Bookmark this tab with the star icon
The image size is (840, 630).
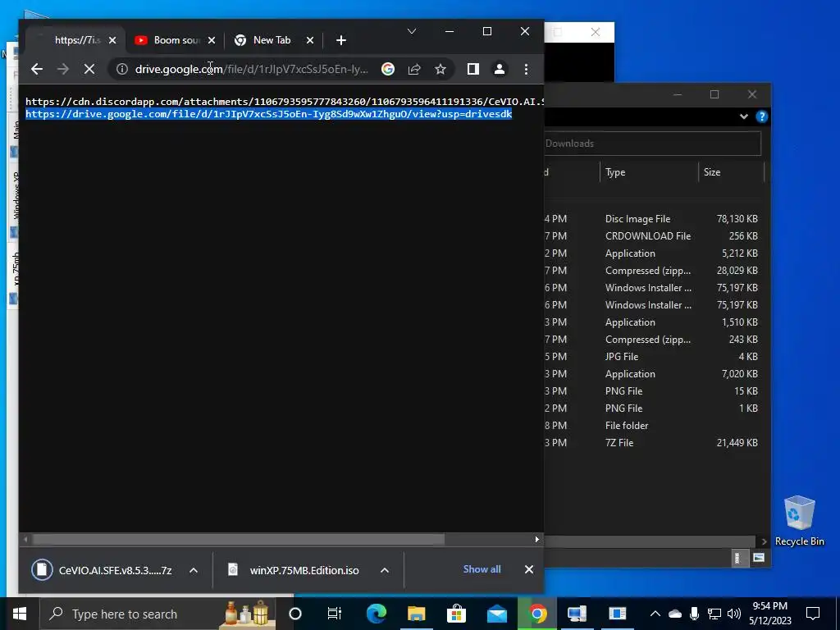click(441, 69)
